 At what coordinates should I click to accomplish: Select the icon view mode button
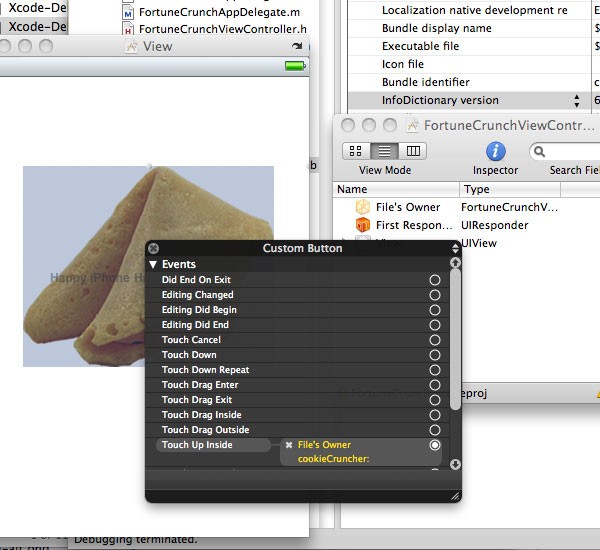point(356,151)
